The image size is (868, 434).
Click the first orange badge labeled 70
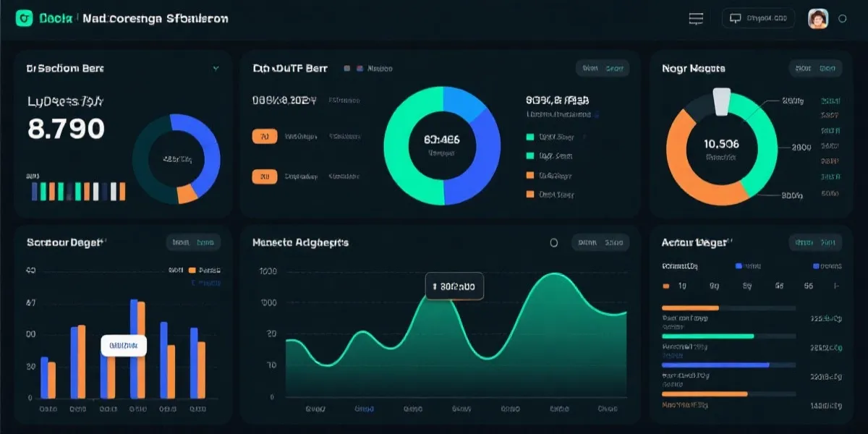(264, 136)
